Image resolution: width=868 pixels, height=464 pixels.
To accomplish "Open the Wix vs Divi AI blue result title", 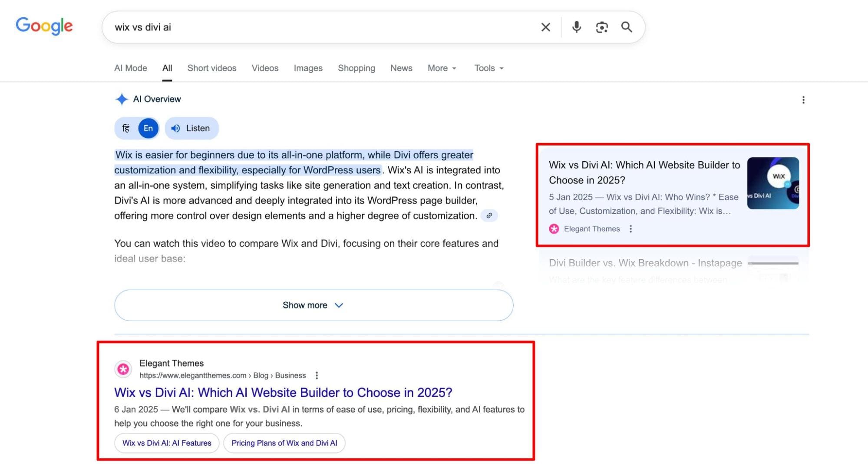I will pyautogui.click(x=283, y=392).
